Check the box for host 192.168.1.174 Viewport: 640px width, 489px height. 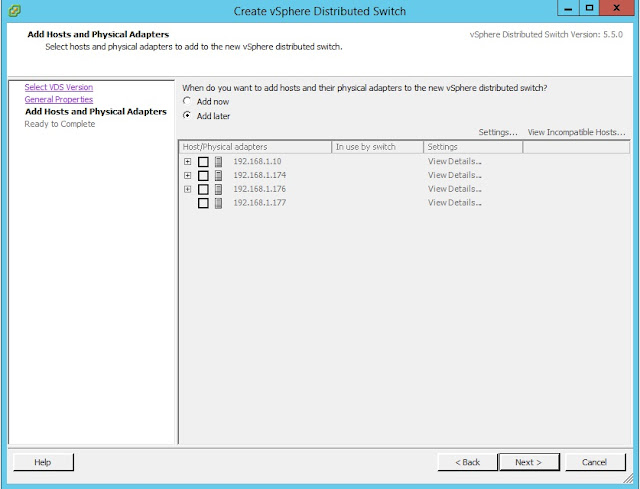(x=203, y=176)
